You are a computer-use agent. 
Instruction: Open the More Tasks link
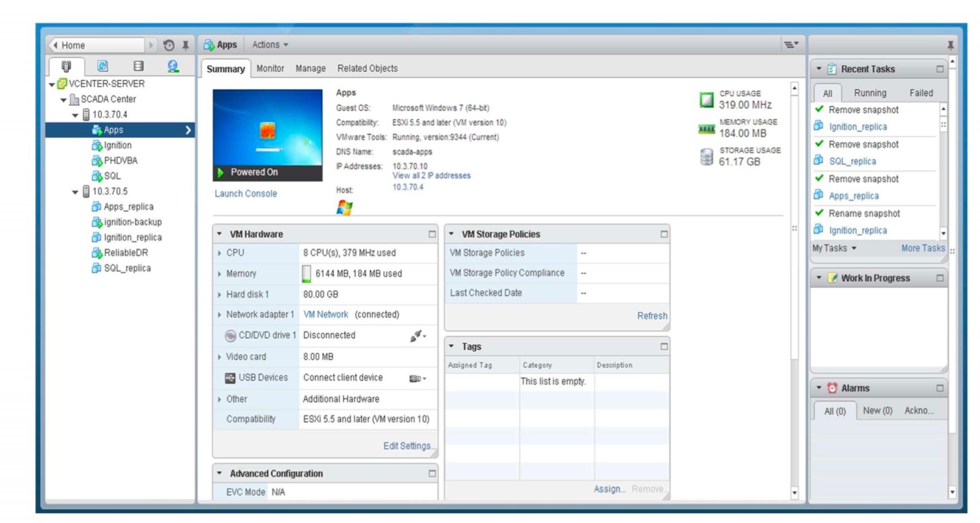coord(923,248)
